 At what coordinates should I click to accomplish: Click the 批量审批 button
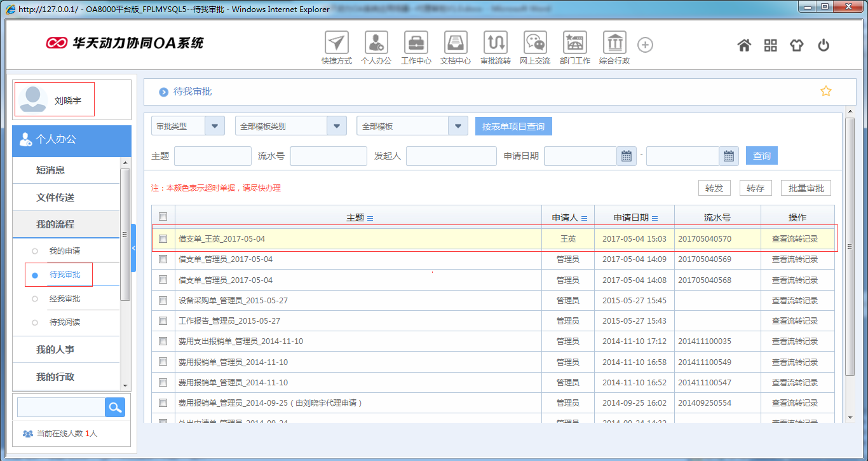pos(806,188)
